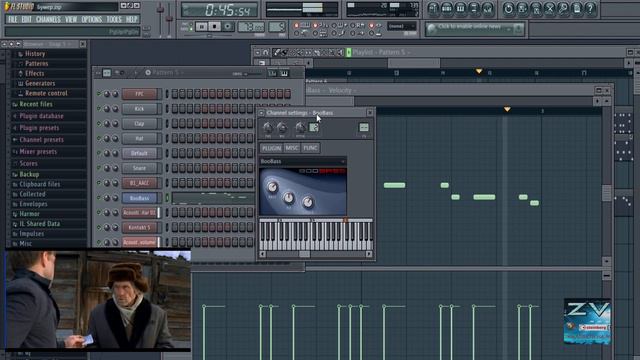
Task: Click the green play button in Playlist
Action: (x=349, y=52)
